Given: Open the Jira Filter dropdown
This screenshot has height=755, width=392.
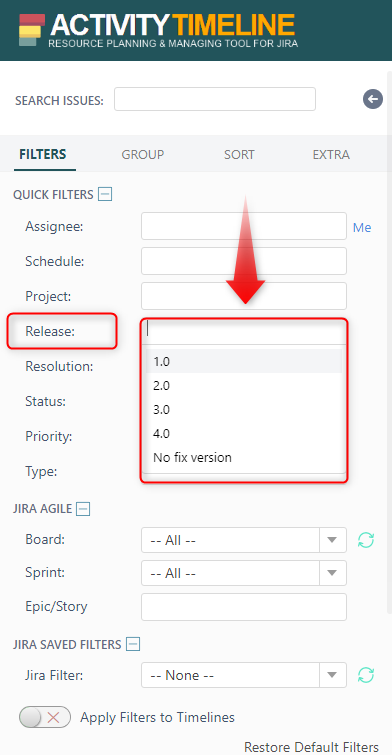Looking at the screenshot, I should point(244,675).
